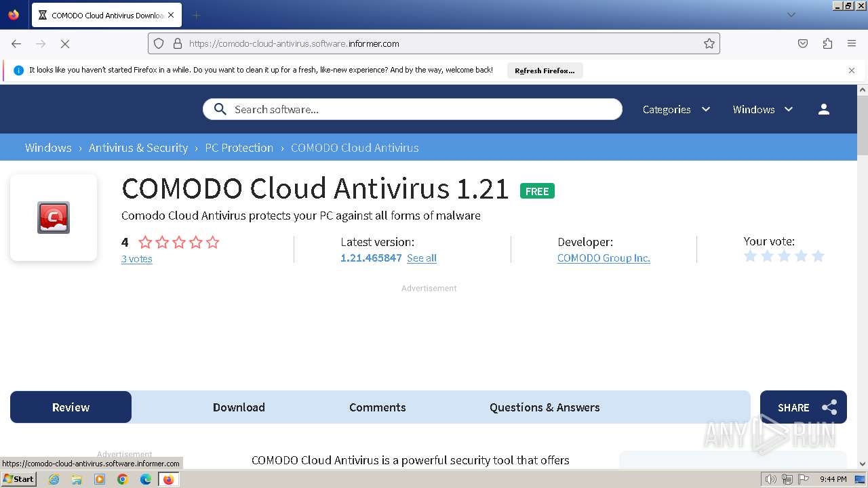The image size is (868, 488).
Task: Click the COMODO Cloud Antivirus breadcrumb
Action: tap(355, 148)
